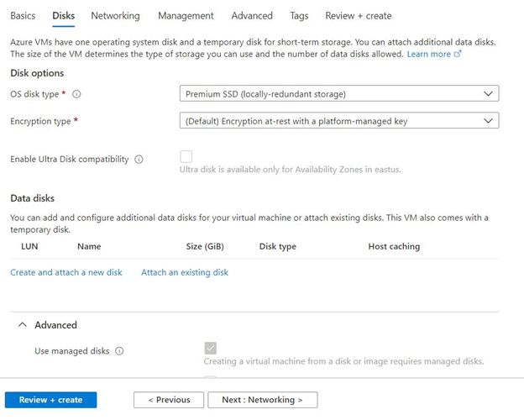Open the Management tab

coord(186,16)
